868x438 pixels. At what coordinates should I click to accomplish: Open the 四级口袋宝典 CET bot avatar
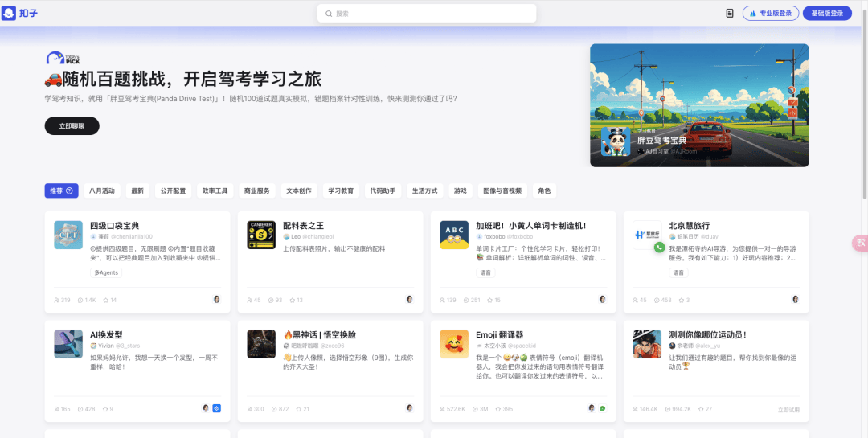point(68,235)
